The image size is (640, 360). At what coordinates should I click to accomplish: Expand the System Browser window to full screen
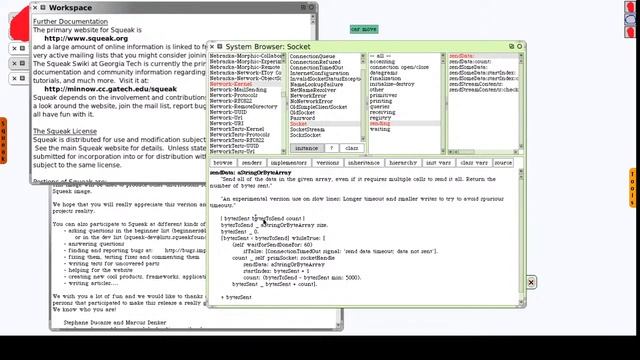[x=511, y=47]
